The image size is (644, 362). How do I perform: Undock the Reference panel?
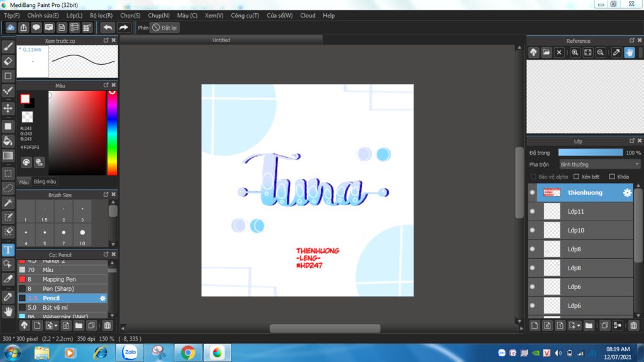click(632, 40)
